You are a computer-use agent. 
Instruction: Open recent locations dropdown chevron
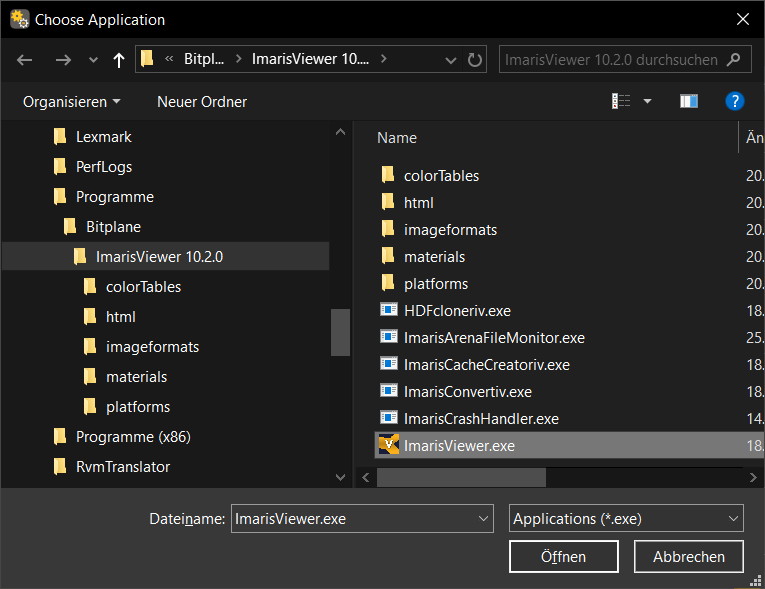(93, 61)
